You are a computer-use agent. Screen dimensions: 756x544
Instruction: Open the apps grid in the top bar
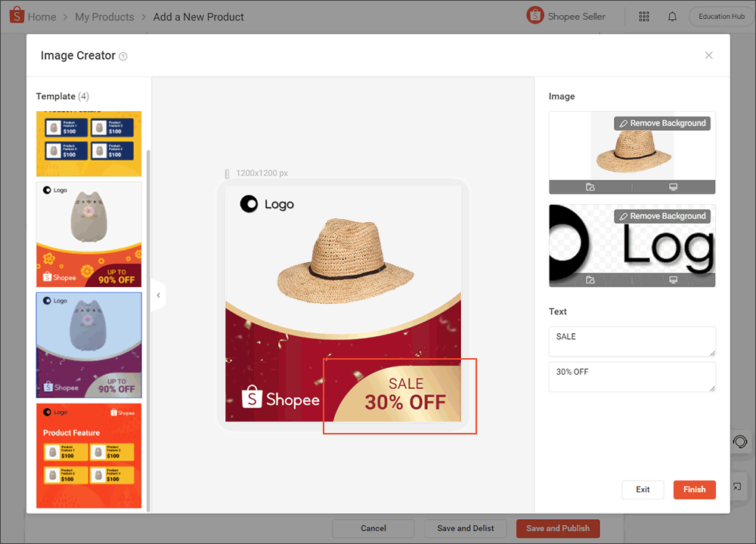click(644, 16)
